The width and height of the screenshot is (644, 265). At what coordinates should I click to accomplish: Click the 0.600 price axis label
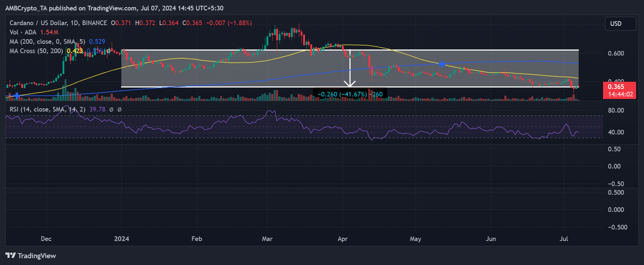pyautogui.click(x=616, y=53)
